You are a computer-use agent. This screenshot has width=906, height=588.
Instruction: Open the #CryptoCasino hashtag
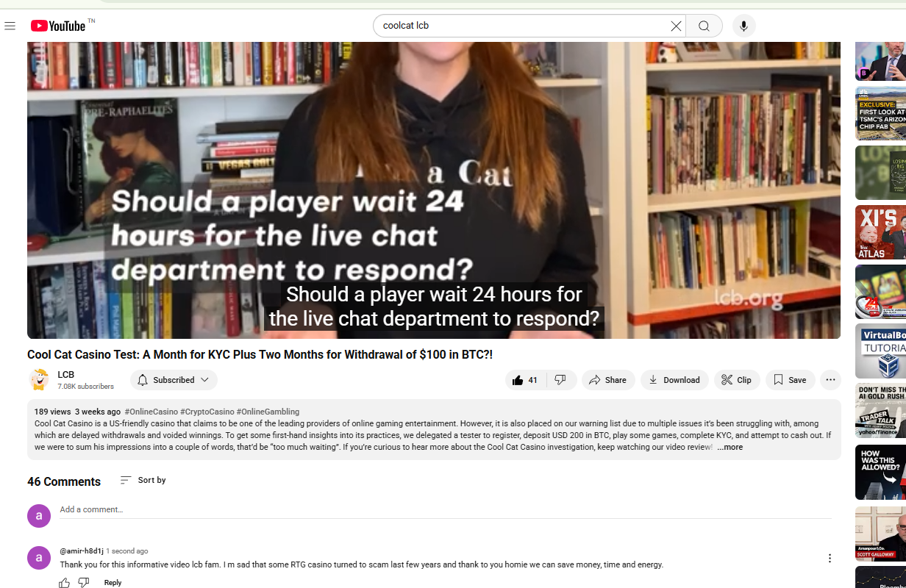click(207, 412)
